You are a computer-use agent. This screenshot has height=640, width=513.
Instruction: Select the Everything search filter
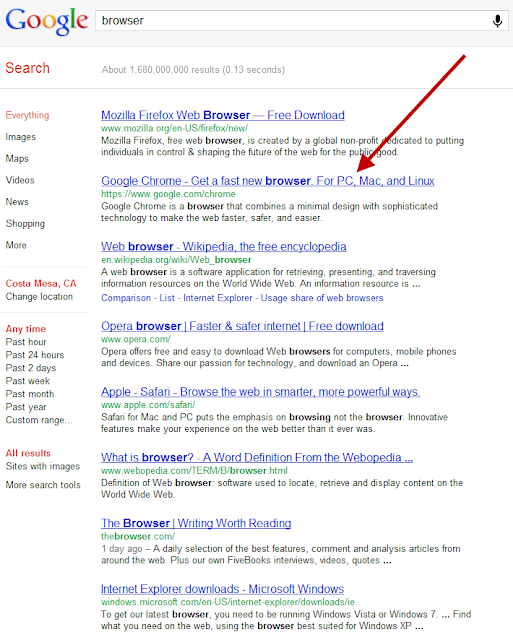pyautogui.click(x=27, y=116)
